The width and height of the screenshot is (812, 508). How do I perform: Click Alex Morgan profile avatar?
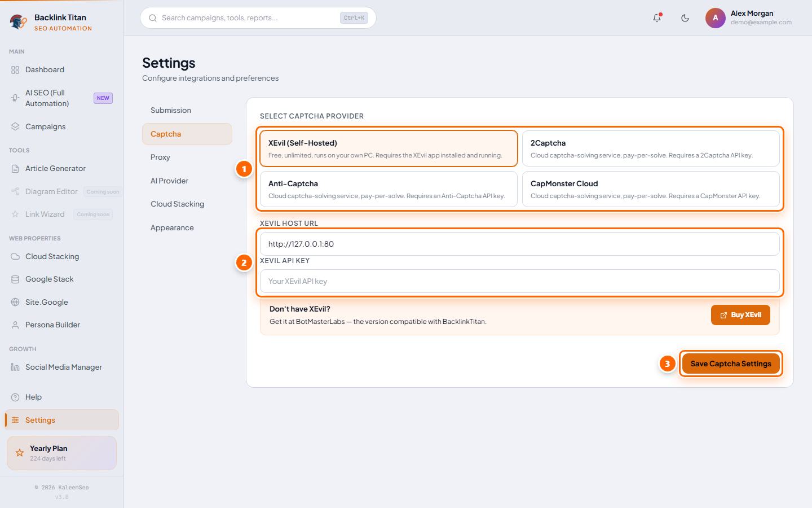716,18
